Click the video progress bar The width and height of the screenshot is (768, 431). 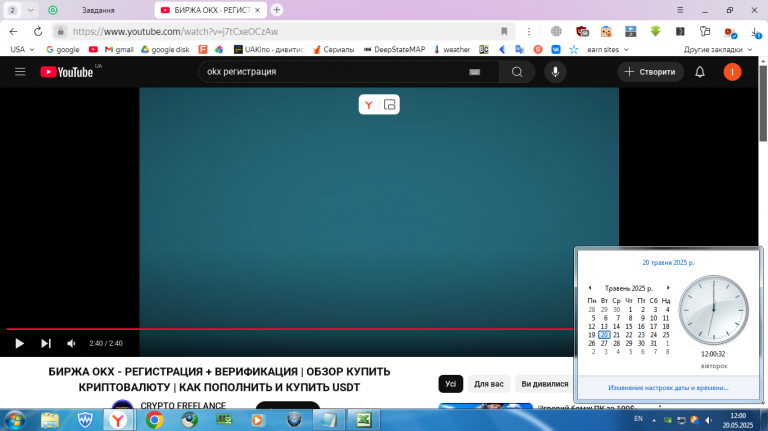(x=290, y=329)
